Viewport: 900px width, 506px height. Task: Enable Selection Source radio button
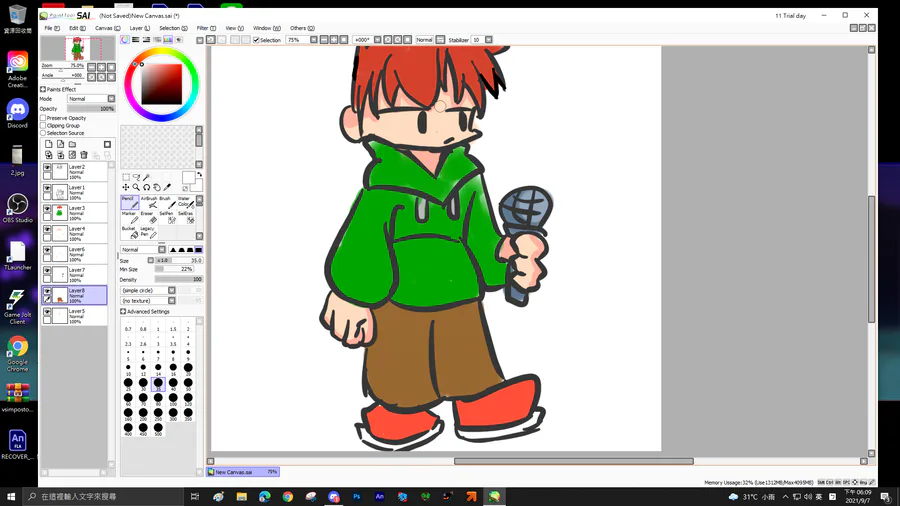coord(43,133)
